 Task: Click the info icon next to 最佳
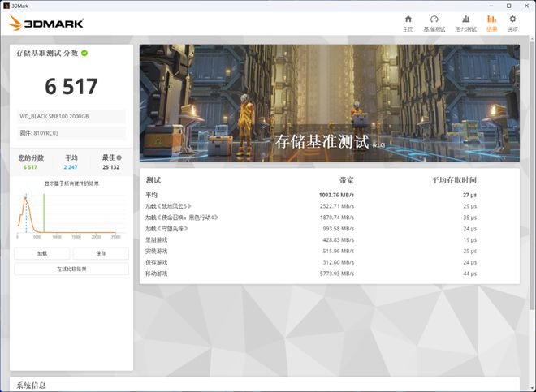(x=119, y=157)
